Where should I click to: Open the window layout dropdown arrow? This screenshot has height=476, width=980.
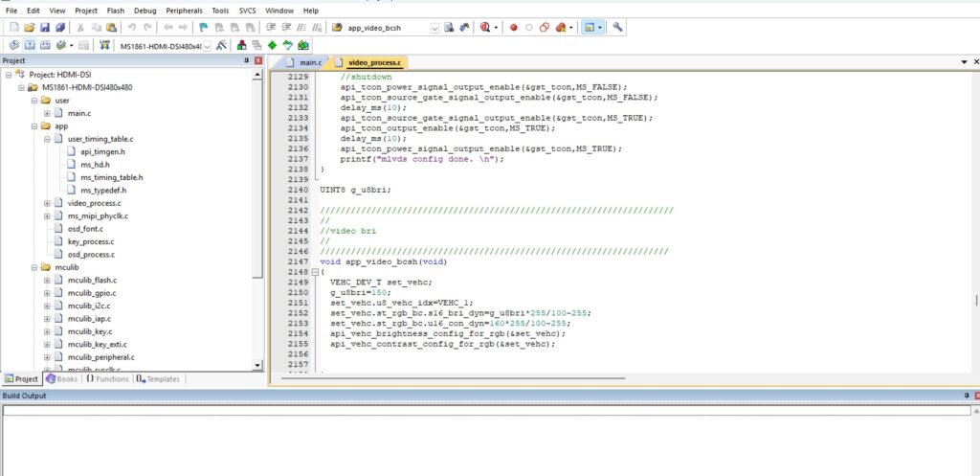pyautogui.click(x=599, y=28)
